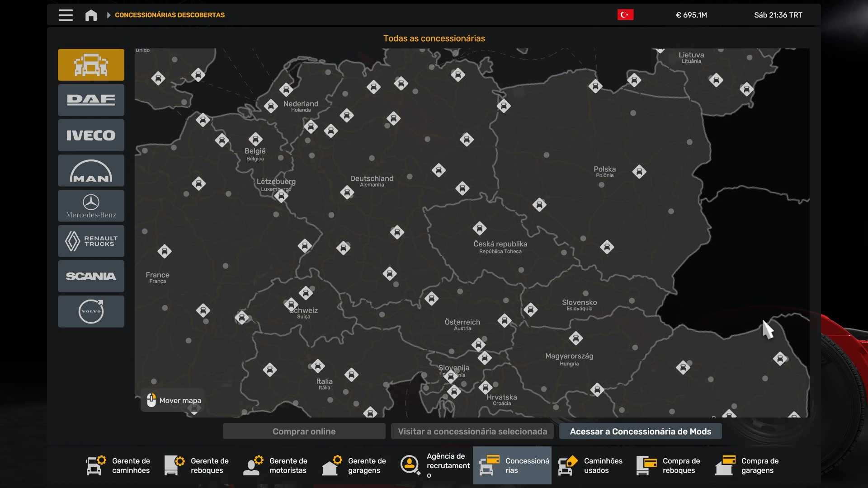Open the Caminhões usados section
This screenshot has width=868, height=488.
click(590, 465)
